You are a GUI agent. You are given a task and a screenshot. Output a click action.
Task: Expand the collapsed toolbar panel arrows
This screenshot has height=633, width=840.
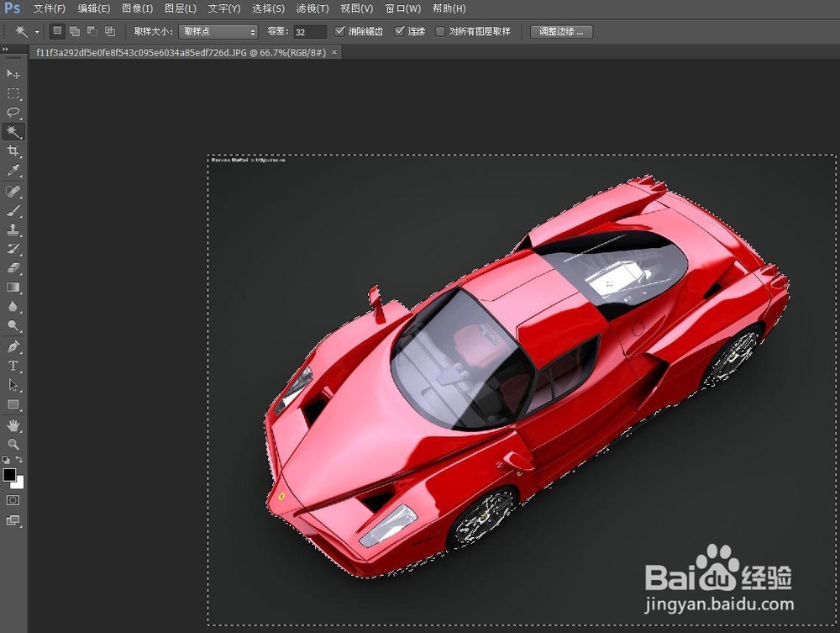(x=5, y=50)
